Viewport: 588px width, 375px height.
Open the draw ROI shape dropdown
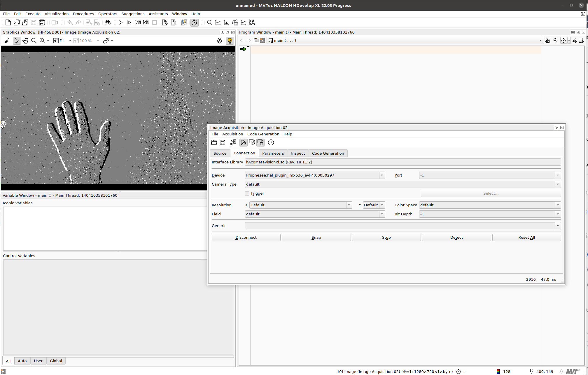tap(112, 41)
